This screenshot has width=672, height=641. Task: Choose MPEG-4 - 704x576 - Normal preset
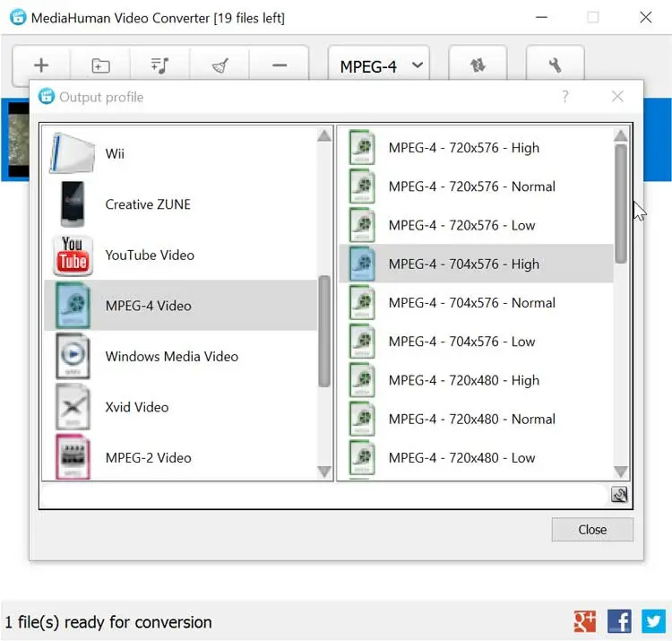tap(476, 302)
